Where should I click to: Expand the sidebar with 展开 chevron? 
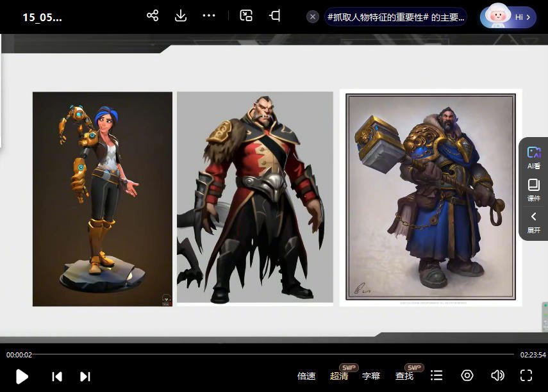(533, 222)
